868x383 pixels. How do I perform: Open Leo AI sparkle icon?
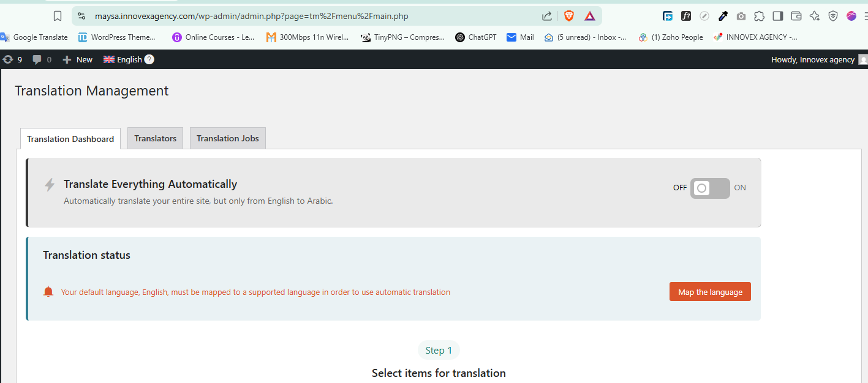click(x=815, y=17)
